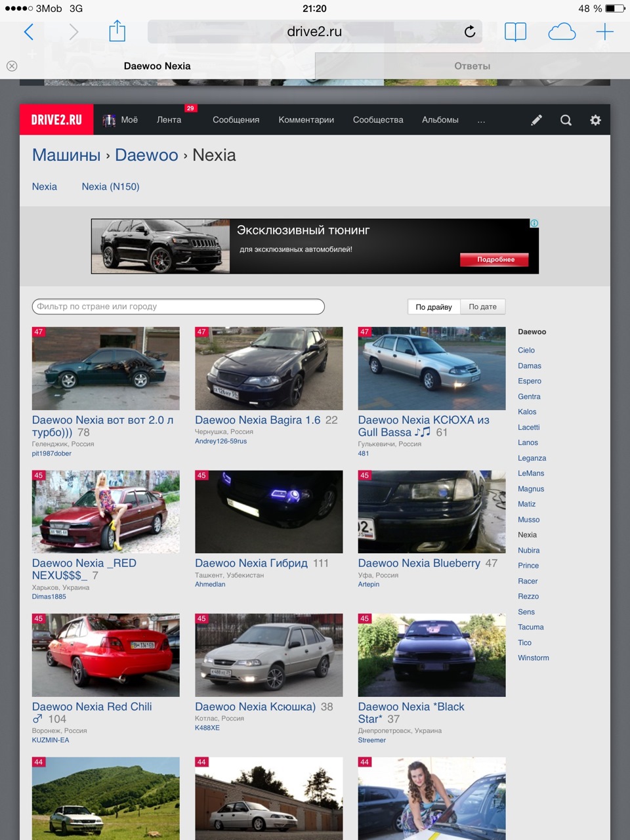
Task: Tap Safari forward arrow
Action: (73, 31)
